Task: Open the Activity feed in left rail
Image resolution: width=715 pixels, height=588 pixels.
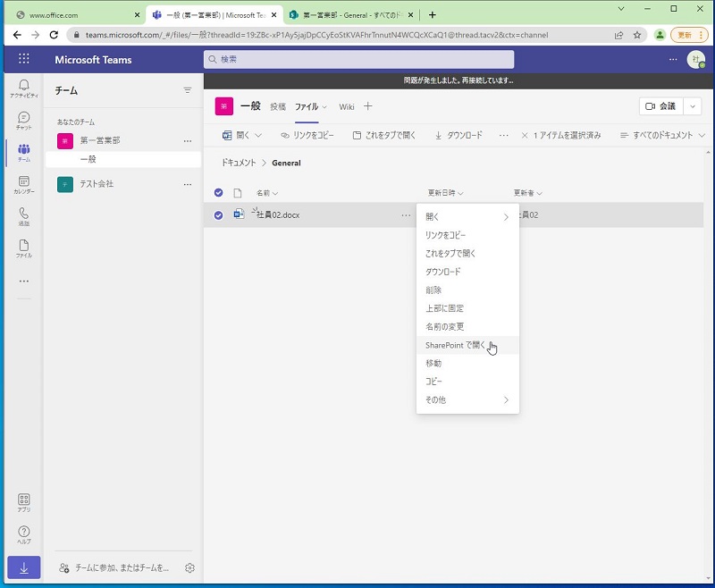Action: point(24,88)
